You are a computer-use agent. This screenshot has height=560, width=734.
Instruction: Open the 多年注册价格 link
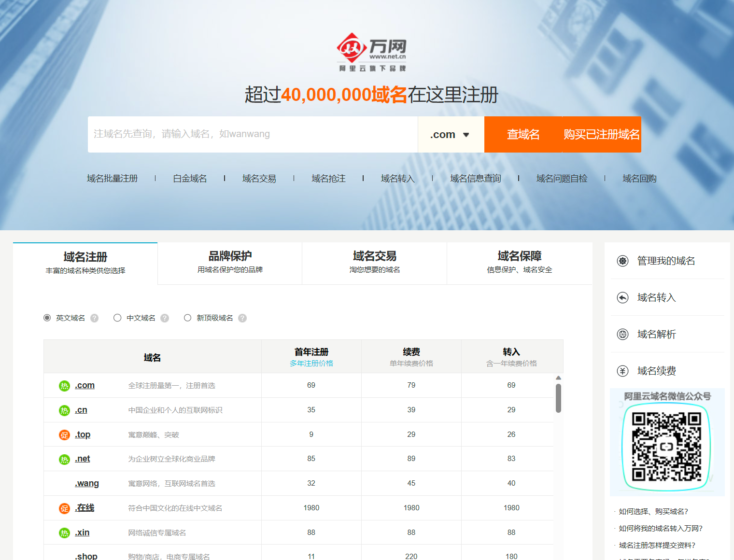[x=311, y=364]
